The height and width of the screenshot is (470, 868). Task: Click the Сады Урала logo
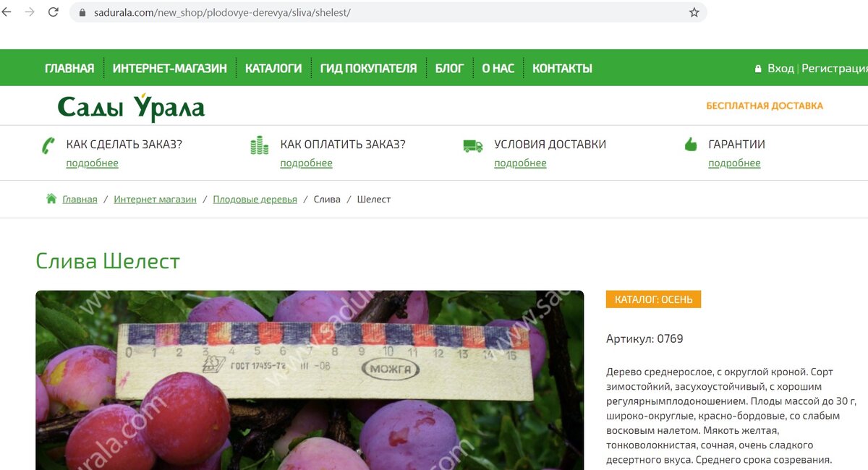[x=131, y=107]
